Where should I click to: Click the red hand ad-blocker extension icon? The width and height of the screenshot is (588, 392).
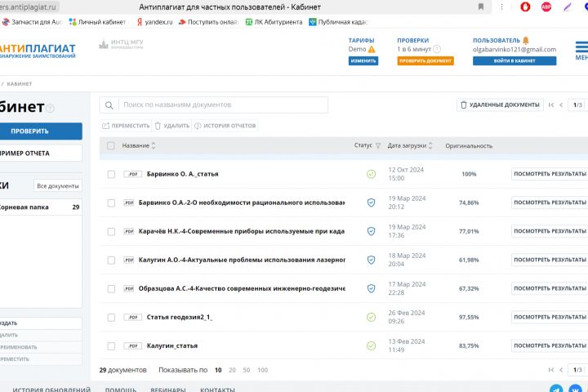[525, 7]
